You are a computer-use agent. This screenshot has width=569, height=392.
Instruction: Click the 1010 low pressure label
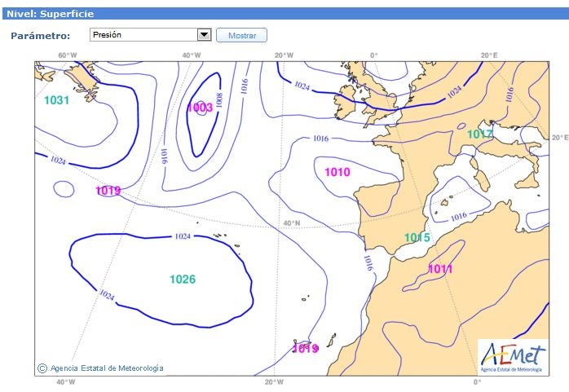tap(337, 172)
